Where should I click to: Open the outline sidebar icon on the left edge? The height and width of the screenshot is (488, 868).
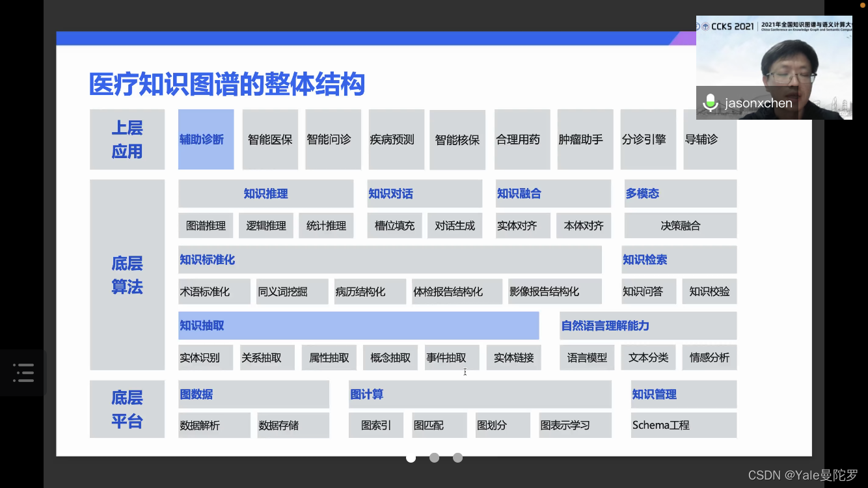(23, 372)
